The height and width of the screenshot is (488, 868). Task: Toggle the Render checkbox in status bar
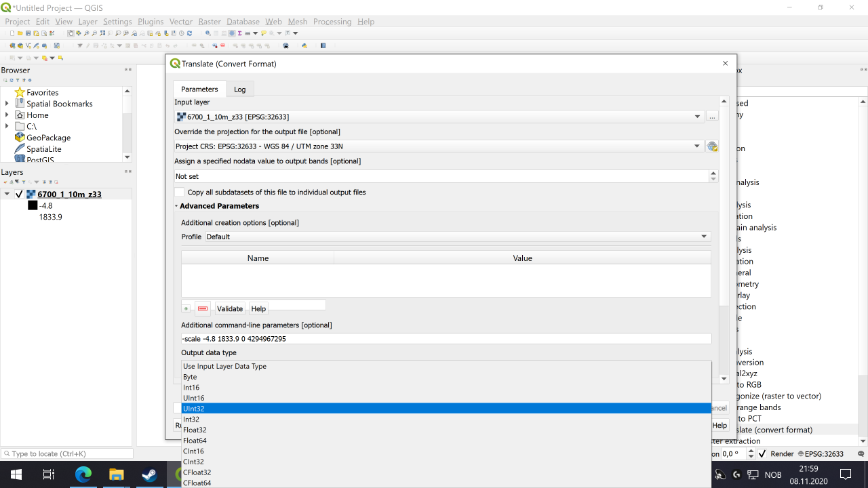click(762, 454)
